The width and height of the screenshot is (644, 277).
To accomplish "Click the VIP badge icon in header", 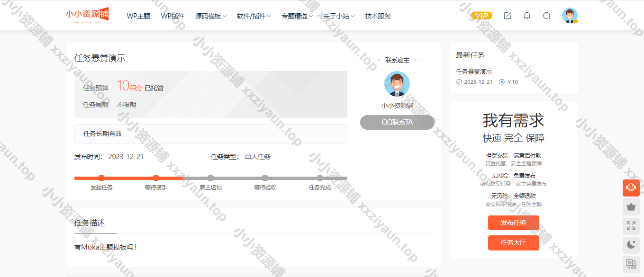I will [x=481, y=16].
